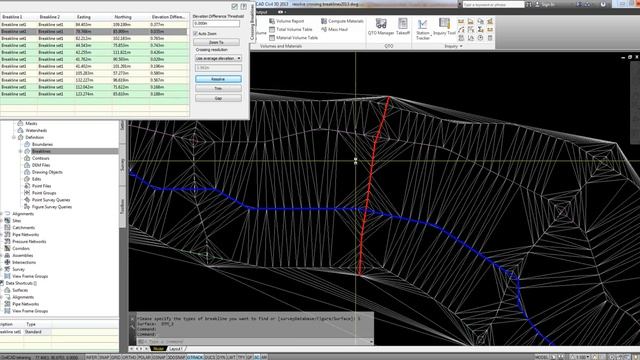Expand the Breaklines tree node
The image size is (640, 360).
(x=20, y=151)
